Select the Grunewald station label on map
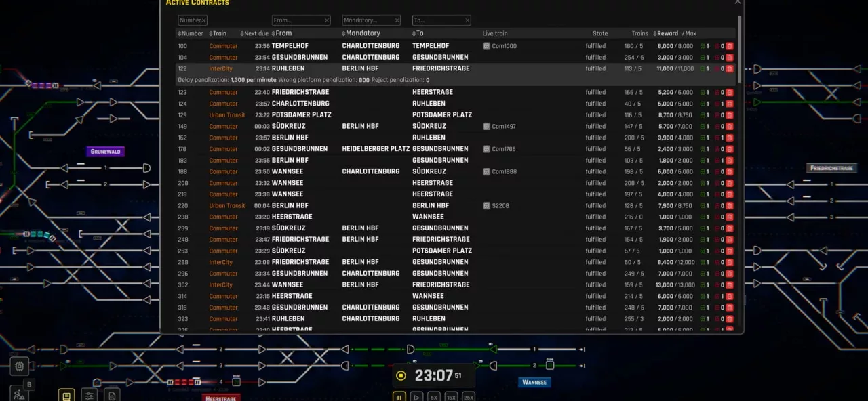868x401 pixels. (106, 152)
